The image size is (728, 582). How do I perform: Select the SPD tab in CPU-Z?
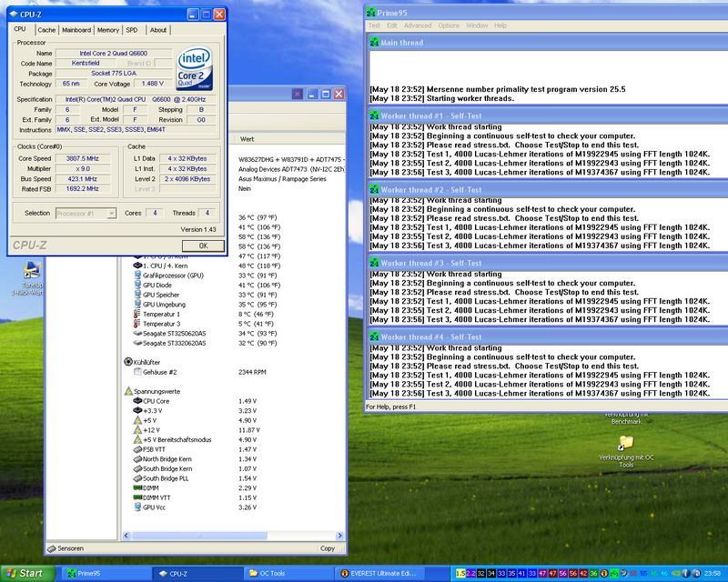click(132, 30)
